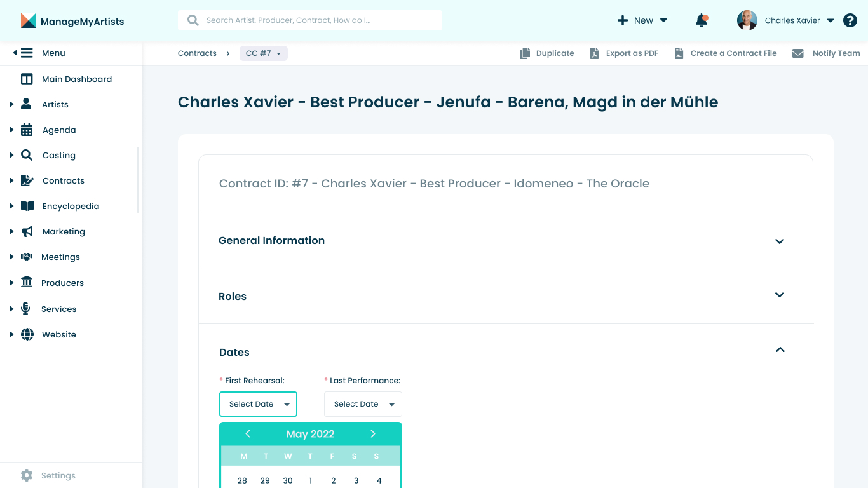The image size is (868, 488).
Task: Click the search input field
Action: (x=318, y=20)
